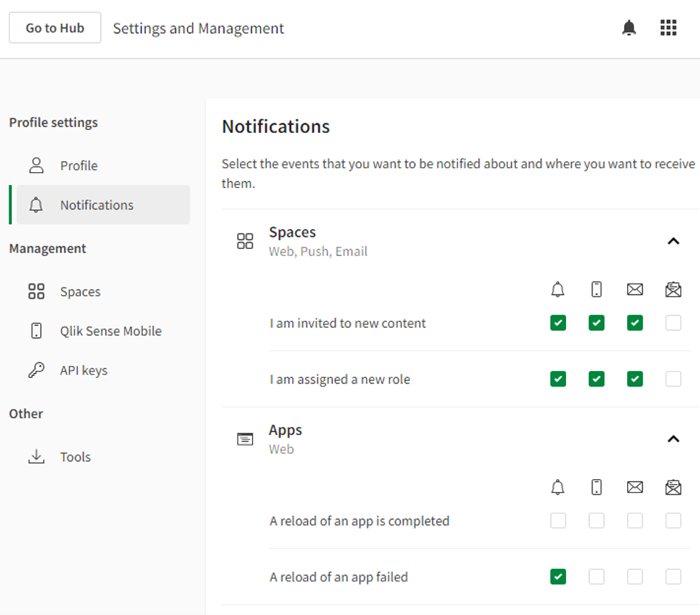Click the grid icon next to Spaces sidebar entry

(34, 291)
